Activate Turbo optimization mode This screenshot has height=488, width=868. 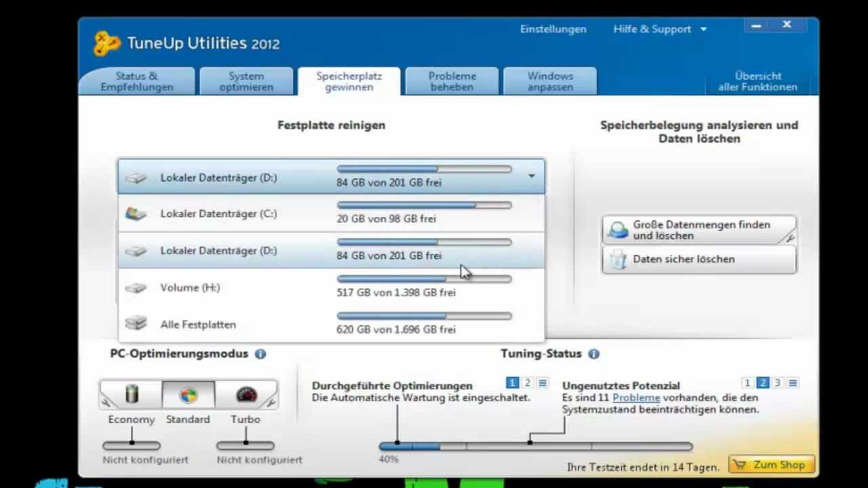tap(246, 394)
